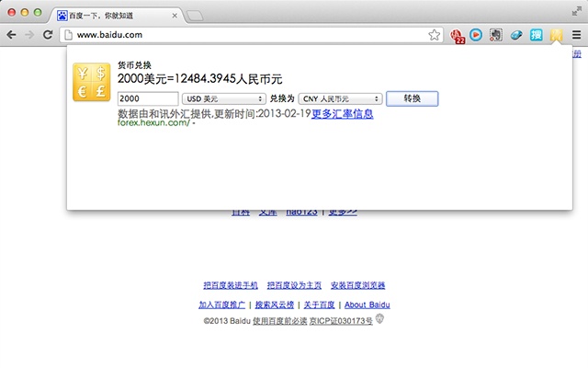Viewport: 588px width, 368px height.
Task: Close the Baidu tab
Action: tap(175, 16)
